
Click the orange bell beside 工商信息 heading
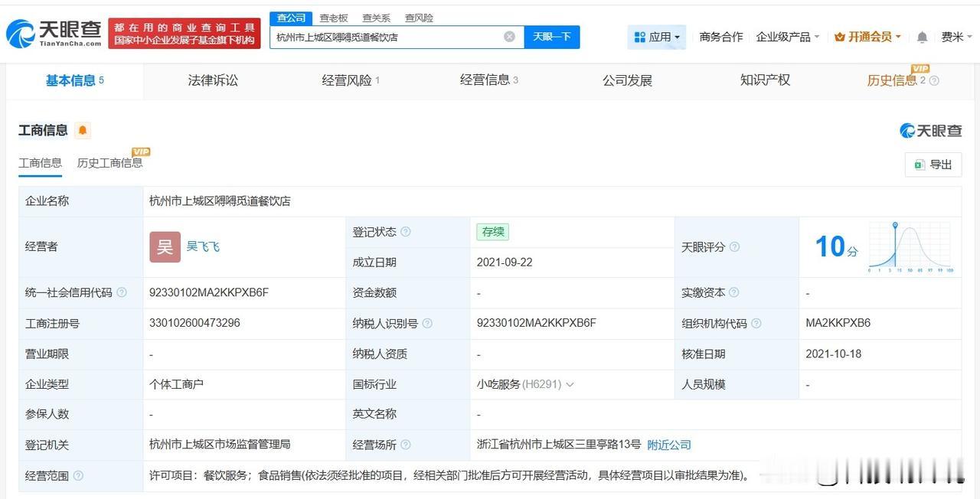(83, 130)
